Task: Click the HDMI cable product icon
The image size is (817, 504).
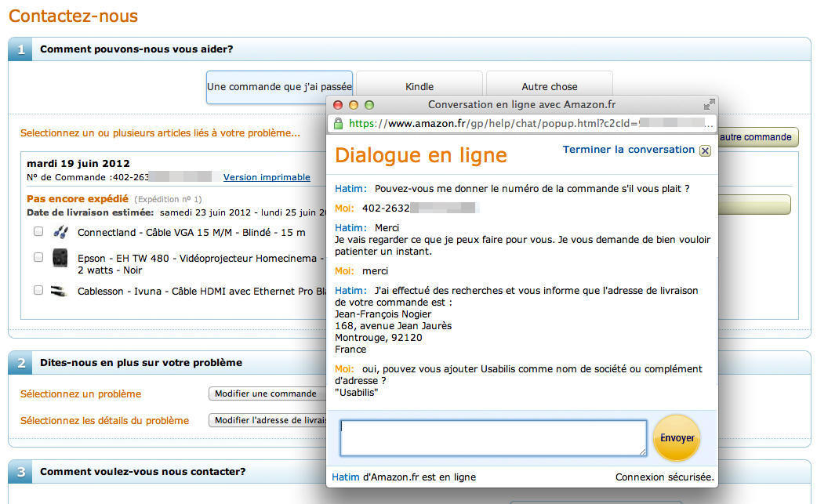Action: click(x=60, y=291)
